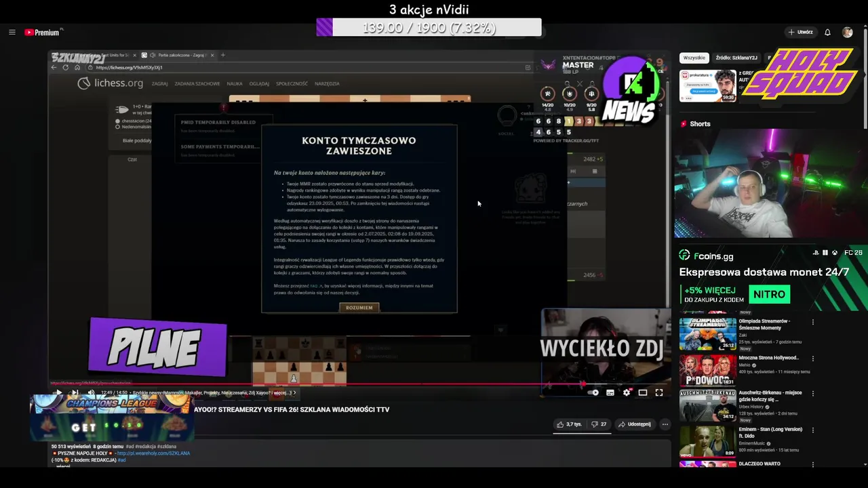Toggle the autoplay switch
The height and width of the screenshot is (488, 868).
coord(593,392)
